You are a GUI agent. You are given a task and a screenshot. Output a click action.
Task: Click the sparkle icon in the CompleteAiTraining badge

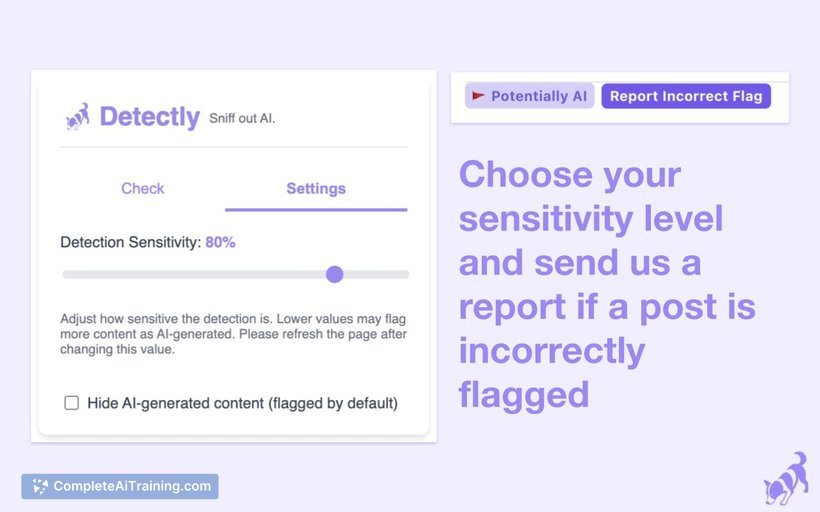(x=40, y=486)
